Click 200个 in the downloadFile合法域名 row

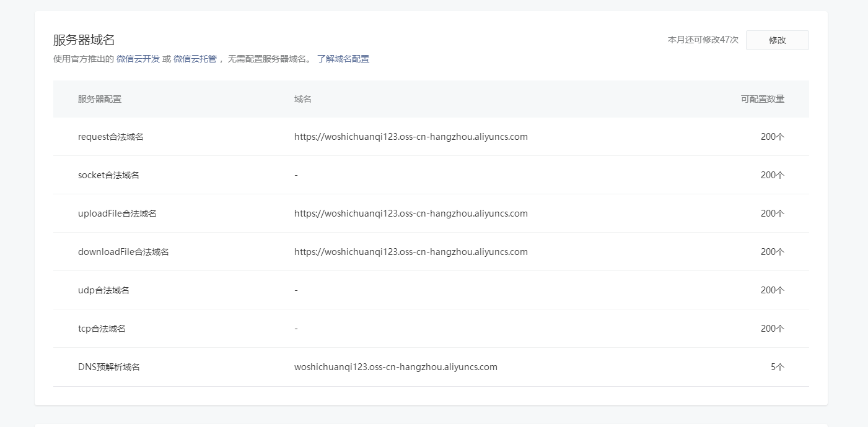pyautogui.click(x=773, y=252)
